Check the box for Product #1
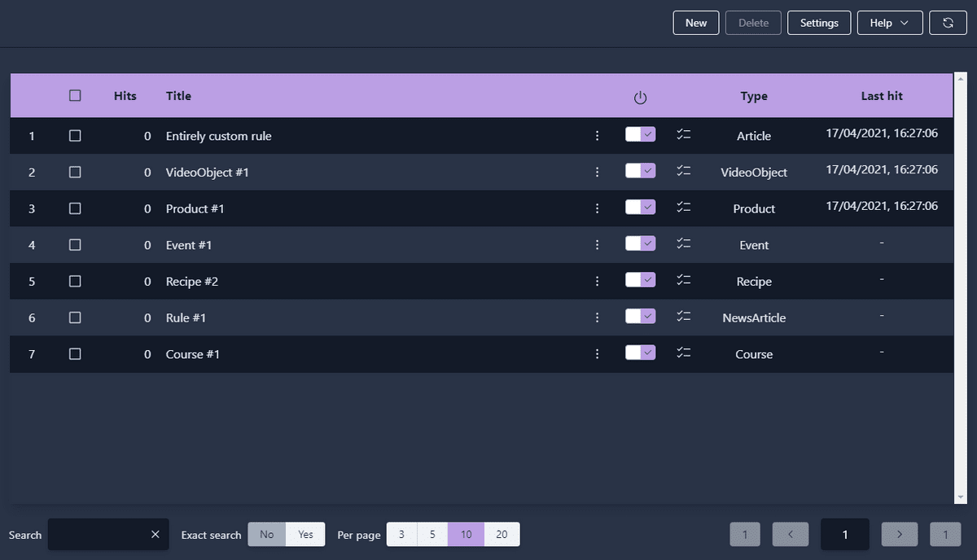This screenshot has height=560, width=977. 75,208
